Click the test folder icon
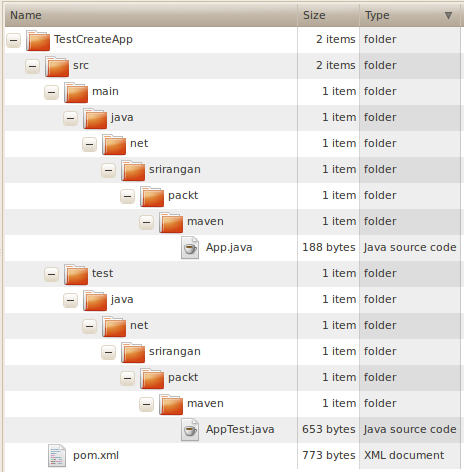Screen dimensions: 464x472 [x=76, y=274]
